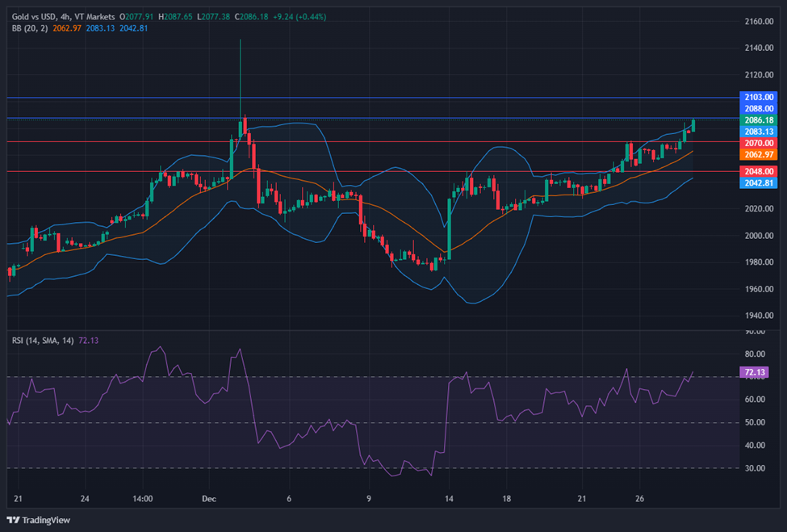This screenshot has width=787, height=532.
Task: Click the red 2070.00 price level tag
Action: pyautogui.click(x=759, y=143)
